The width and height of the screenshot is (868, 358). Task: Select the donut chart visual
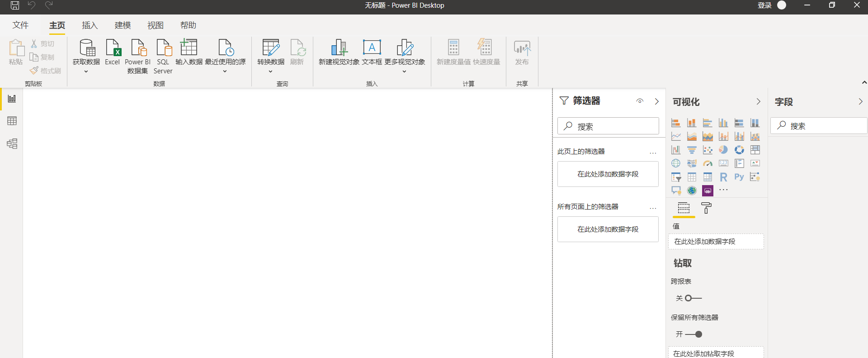coord(739,150)
